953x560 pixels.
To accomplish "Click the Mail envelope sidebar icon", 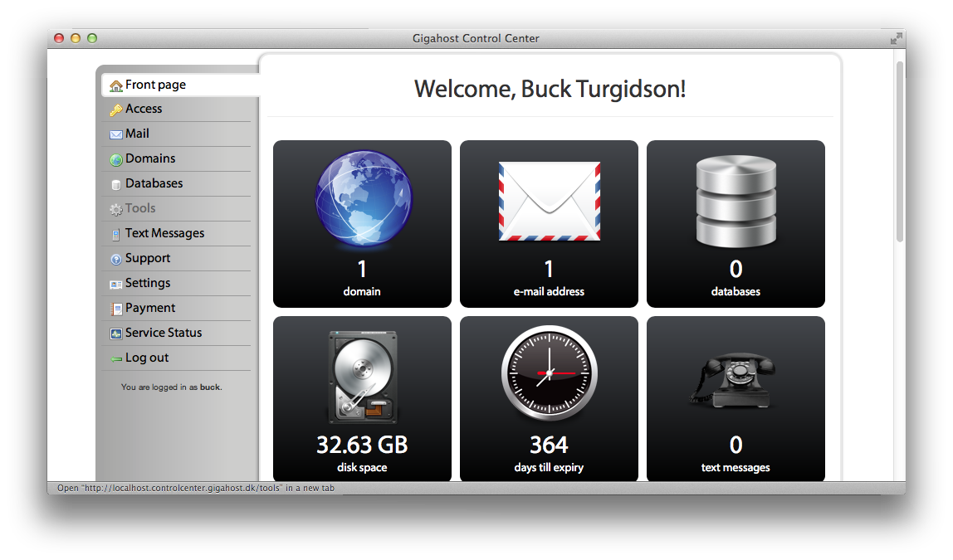I will pos(116,134).
